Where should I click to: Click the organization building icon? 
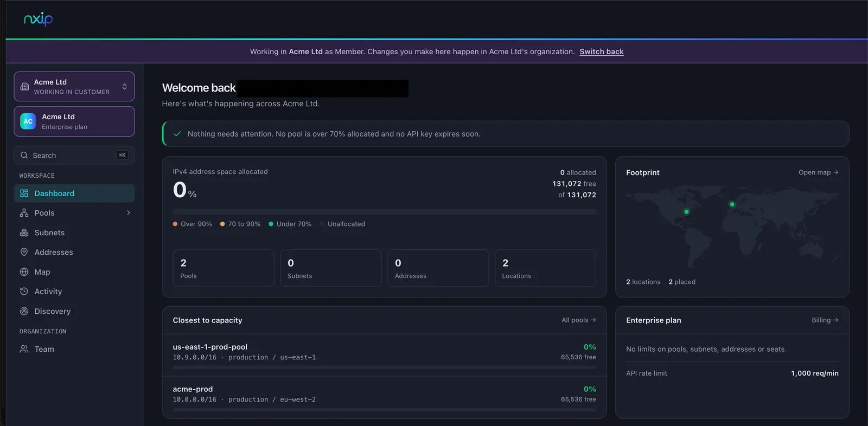coord(24,87)
